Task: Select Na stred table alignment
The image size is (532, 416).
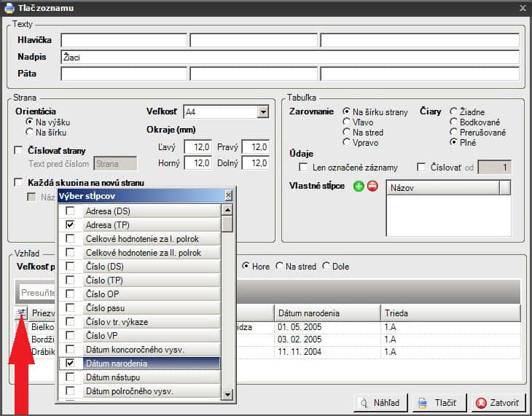Action: pos(346,132)
